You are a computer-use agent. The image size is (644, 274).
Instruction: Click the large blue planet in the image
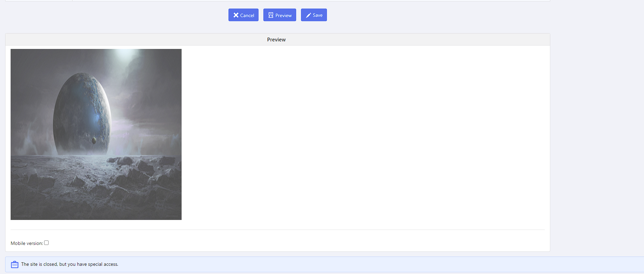tap(82, 113)
